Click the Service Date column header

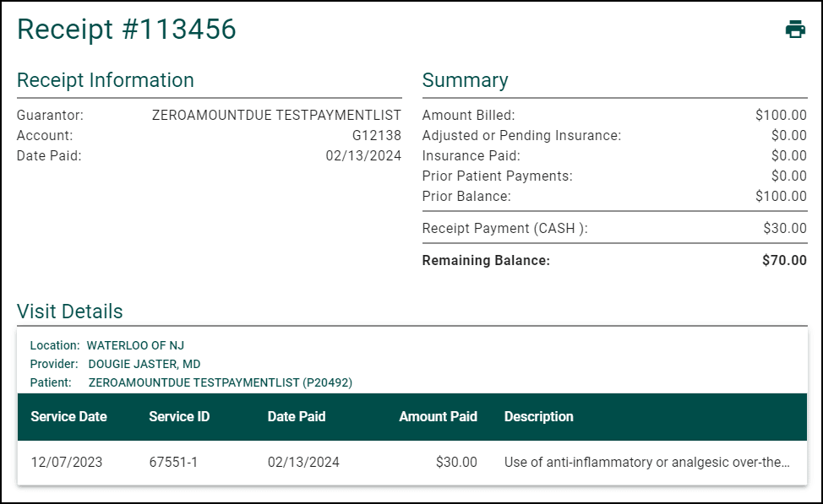click(68, 416)
